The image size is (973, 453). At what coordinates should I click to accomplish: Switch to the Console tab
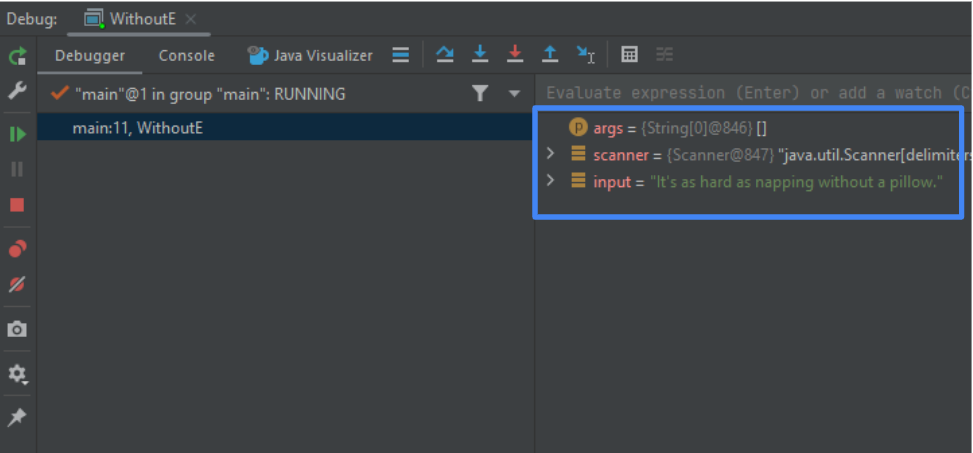[187, 56]
